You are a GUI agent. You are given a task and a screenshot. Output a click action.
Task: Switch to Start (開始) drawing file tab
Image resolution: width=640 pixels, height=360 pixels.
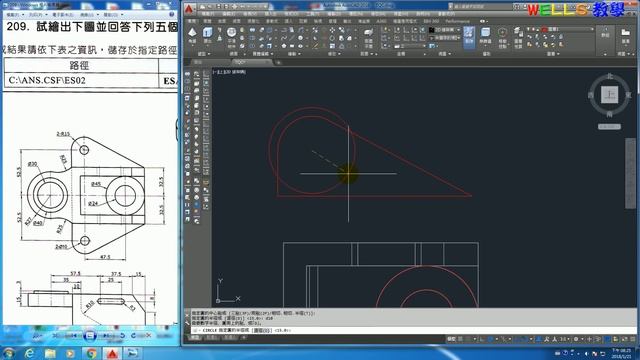[x=198, y=62]
